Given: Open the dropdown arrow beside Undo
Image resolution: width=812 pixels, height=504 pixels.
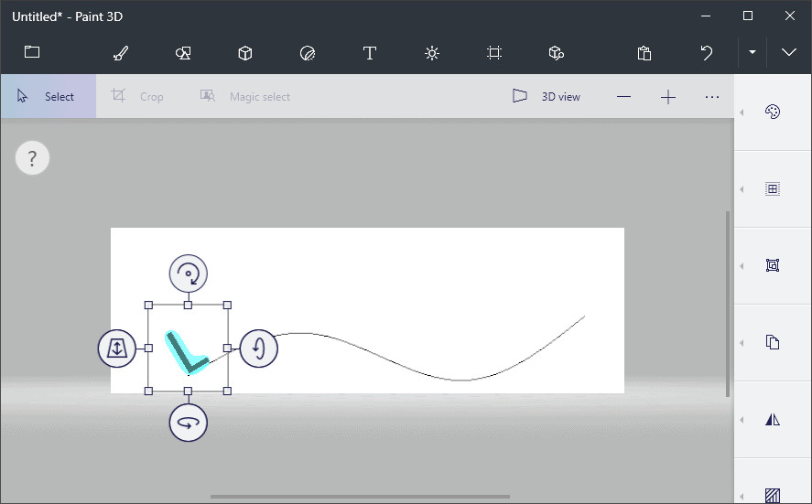Looking at the screenshot, I should [x=752, y=53].
